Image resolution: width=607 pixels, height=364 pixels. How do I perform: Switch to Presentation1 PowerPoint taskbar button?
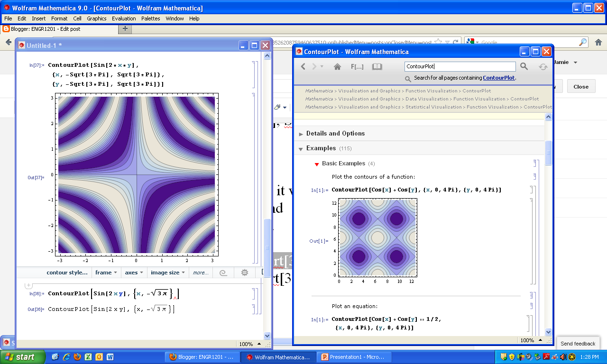point(354,357)
